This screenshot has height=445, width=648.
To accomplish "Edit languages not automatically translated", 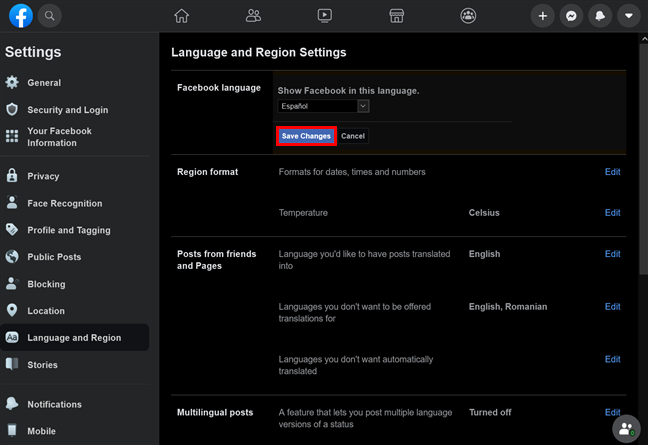I will [x=612, y=359].
